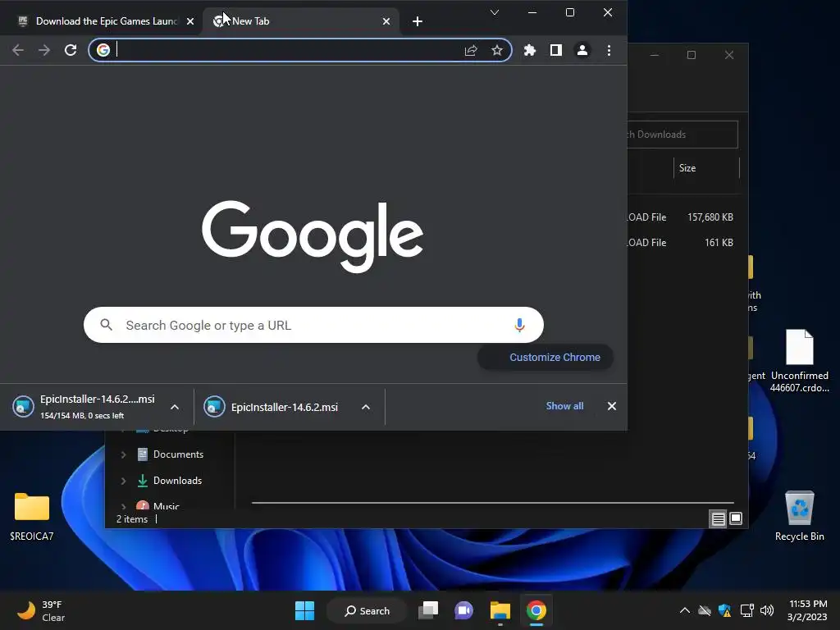Click Show all downloads

click(x=564, y=406)
